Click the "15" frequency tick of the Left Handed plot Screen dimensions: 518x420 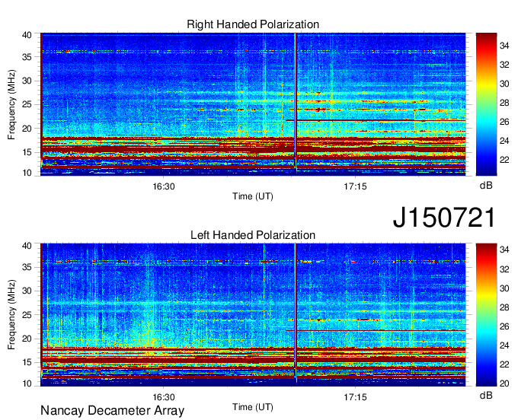(x=27, y=363)
